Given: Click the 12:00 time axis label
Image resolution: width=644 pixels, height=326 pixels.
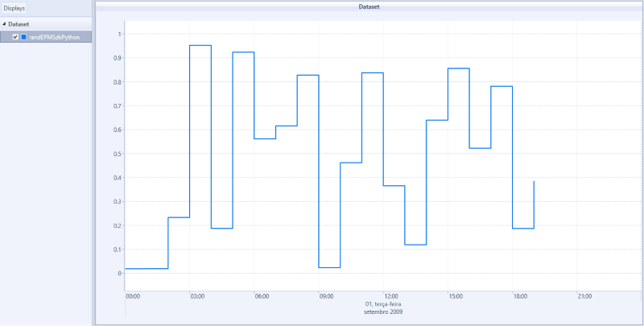Looking at the screenshot, I should [x=390, y=296].
